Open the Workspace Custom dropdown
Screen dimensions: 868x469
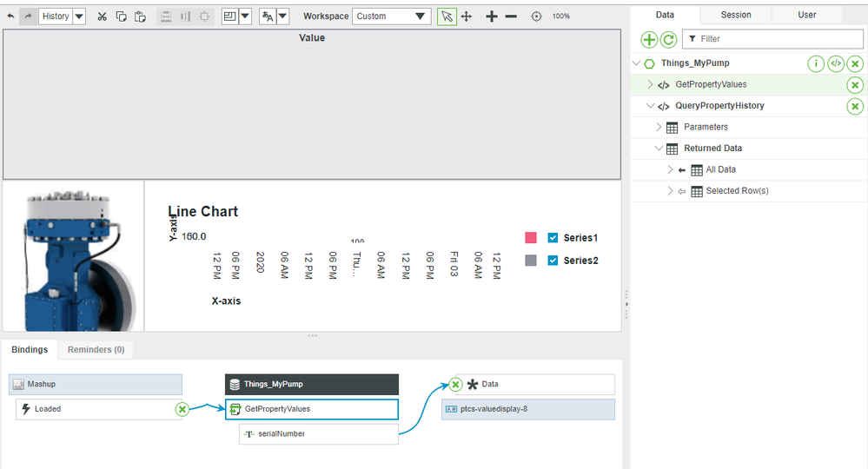click(391, 17)
